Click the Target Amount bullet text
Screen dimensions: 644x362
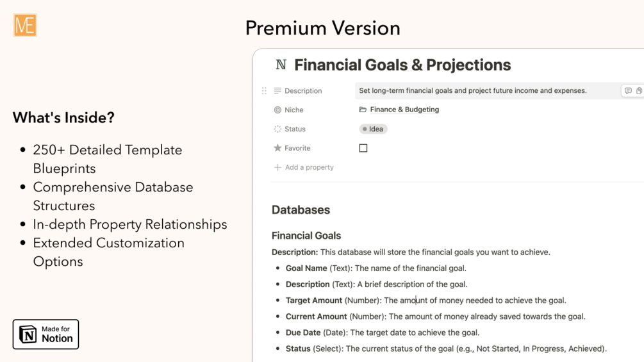click(425, 300)
